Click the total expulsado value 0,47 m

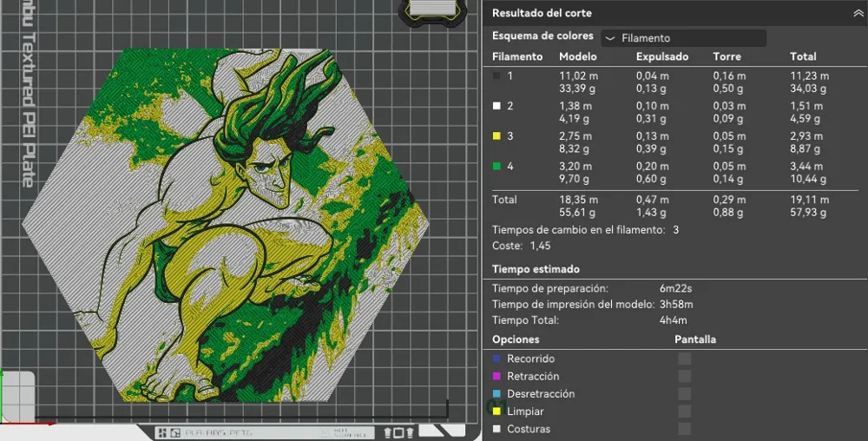(652, 200)
